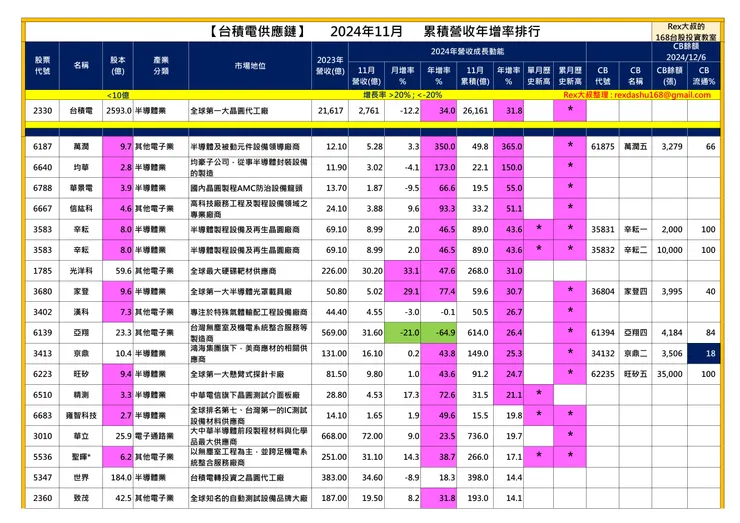Select the 72.6 annual growth cell
This screenshot has width=740, height=523.
point(439,395)
